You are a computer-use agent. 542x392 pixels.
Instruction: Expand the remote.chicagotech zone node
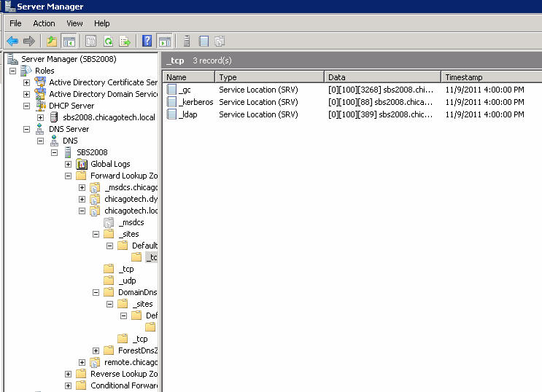(82, 363)
